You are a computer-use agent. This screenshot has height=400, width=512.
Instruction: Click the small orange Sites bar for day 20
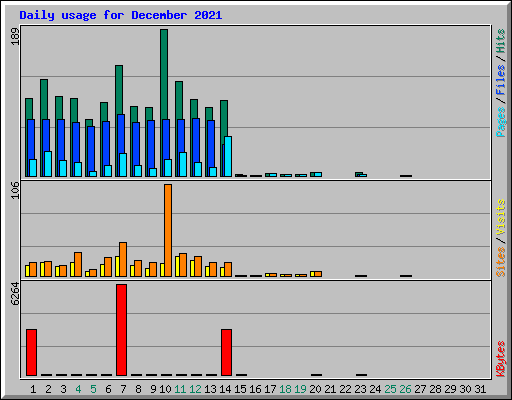point(318,274)
